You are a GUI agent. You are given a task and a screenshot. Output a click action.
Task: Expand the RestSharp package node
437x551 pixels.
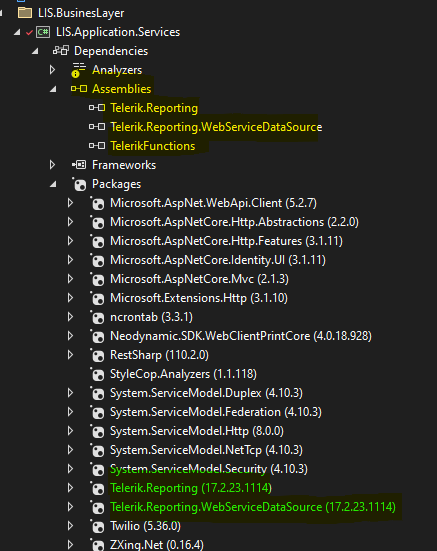[70, 355]
